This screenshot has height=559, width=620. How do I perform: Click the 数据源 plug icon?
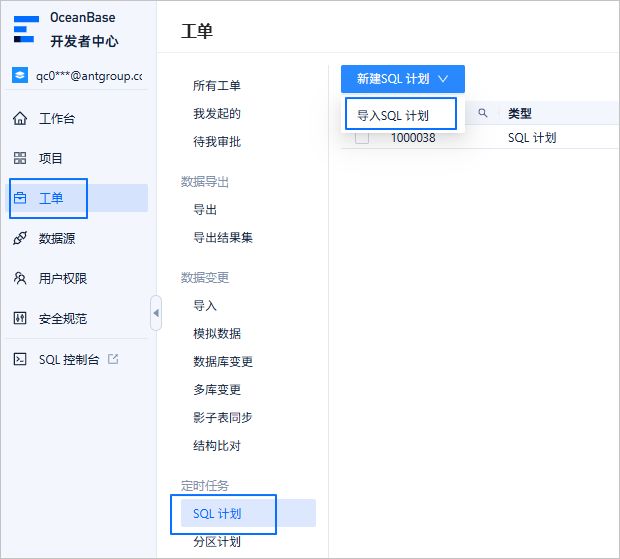pyautogui.click(x=20, y=238)
